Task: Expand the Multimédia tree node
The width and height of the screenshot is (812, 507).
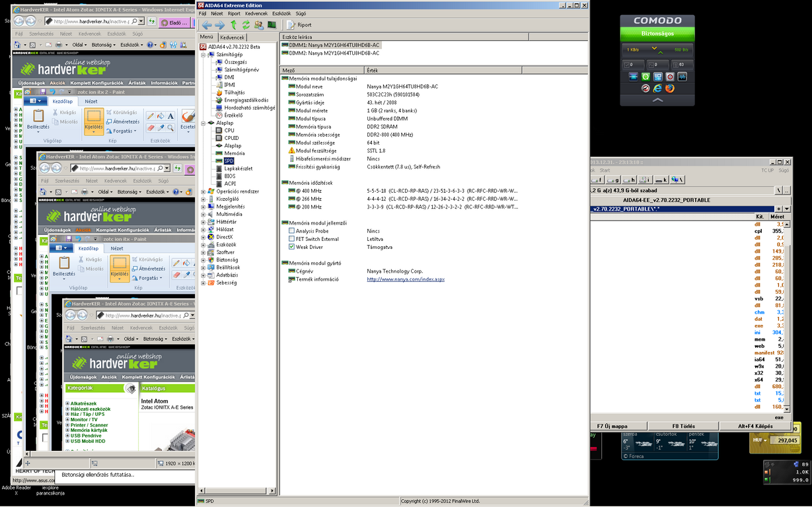Action: pyautogui.click(x=203, y=214)
